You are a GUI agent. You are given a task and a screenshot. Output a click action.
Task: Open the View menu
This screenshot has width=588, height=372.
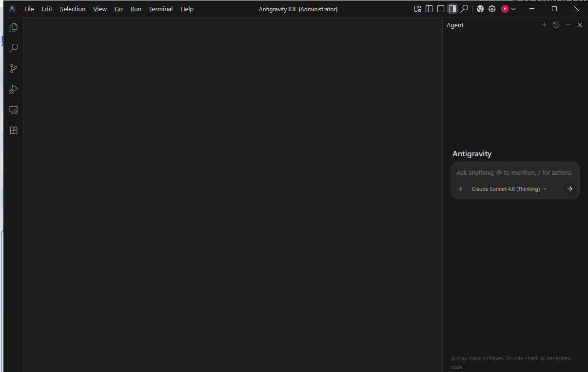click(x=100, y=9)
